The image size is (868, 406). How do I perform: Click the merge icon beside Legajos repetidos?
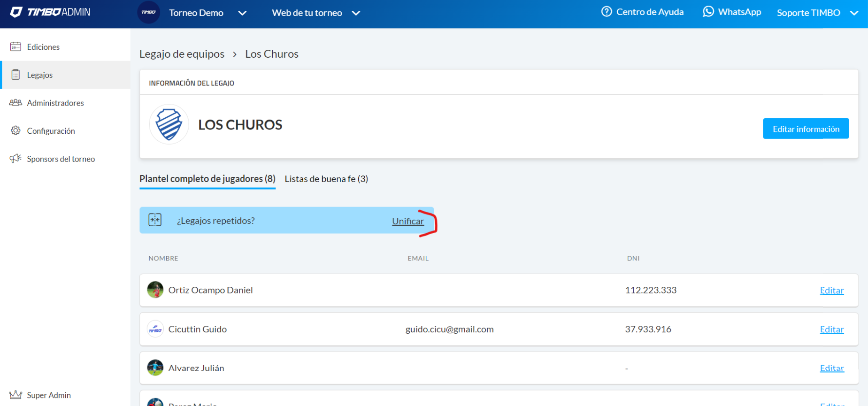pos(155,220)
